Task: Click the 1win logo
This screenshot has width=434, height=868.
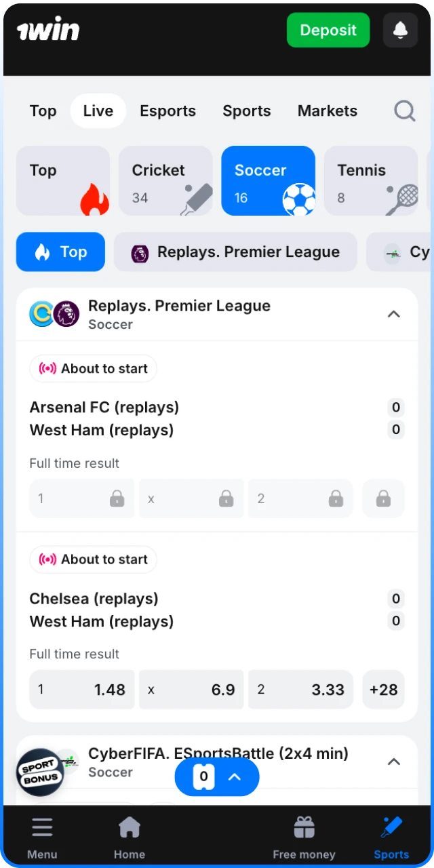Action: pyautogui.click(x=47, y=28)
